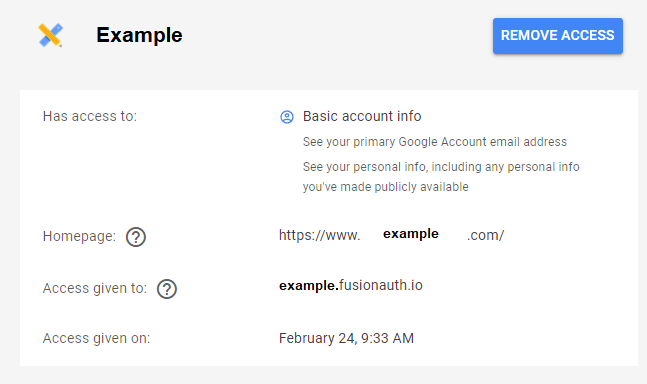The image size is (647, 384).
Task: Click the REMOVE ACCESS button
Action: pos(557,36)
